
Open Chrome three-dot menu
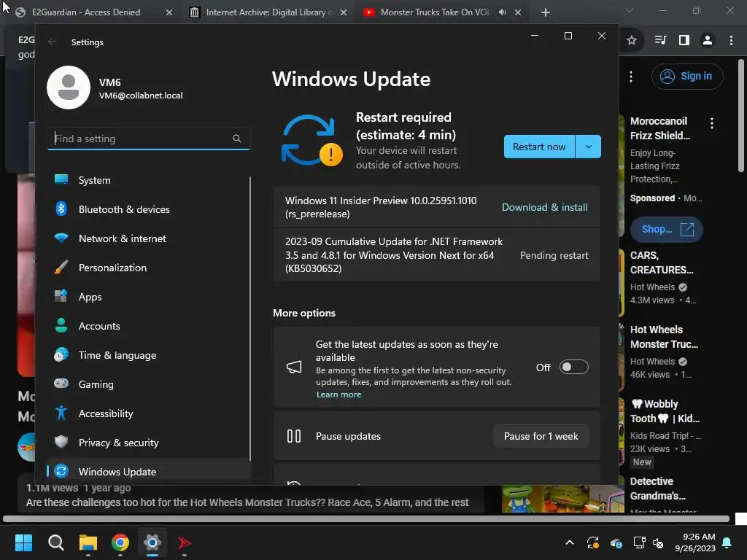click(x=731, y=41)
